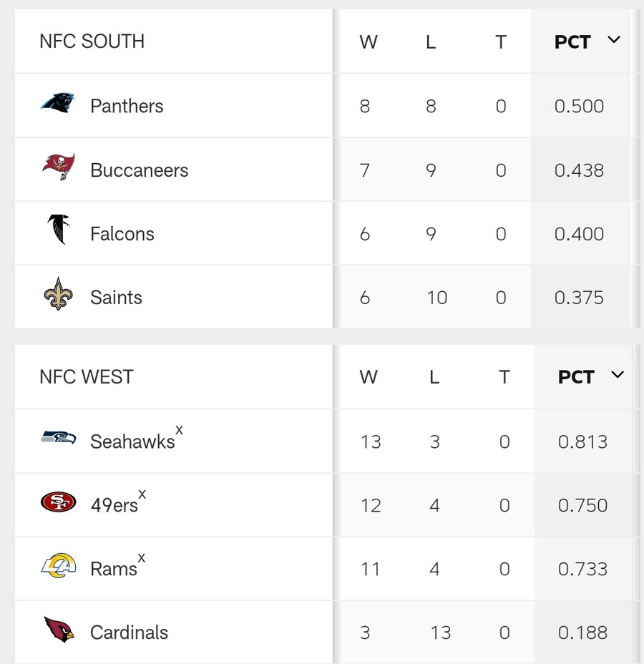This screenshot has width=644, height=664.
Task: Click the Buccaneers team logo
Action: coord(59,169)
